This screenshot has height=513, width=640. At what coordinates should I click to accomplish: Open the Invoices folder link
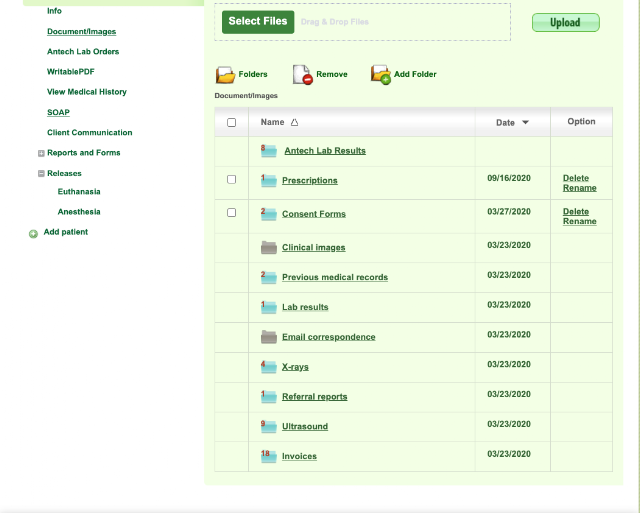tap(299, 456)
